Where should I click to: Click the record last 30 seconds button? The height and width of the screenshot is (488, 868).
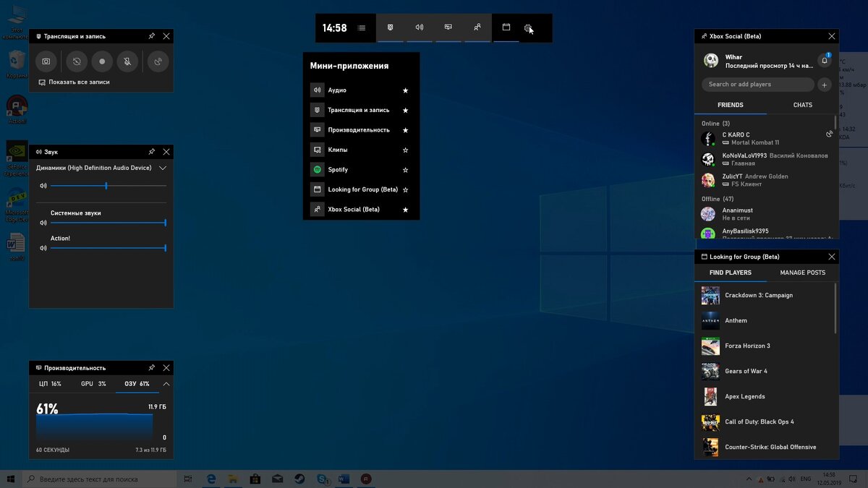[x=77, y=62]
